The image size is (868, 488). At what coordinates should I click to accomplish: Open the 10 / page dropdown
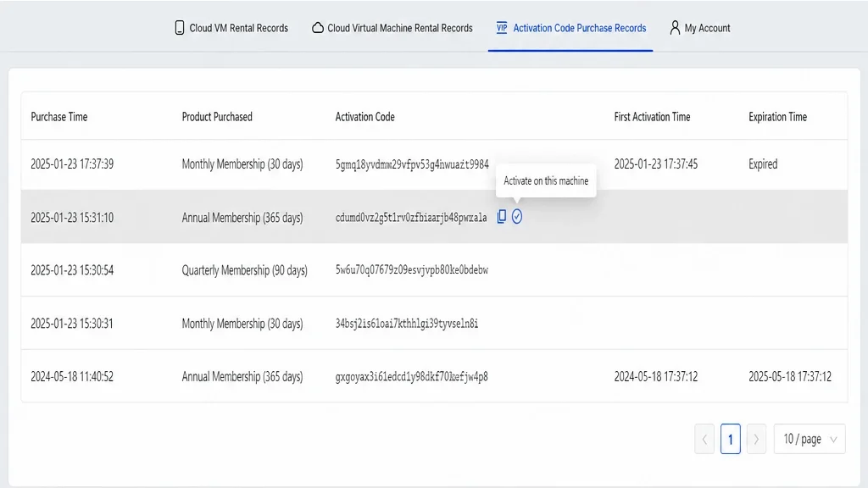810,440
